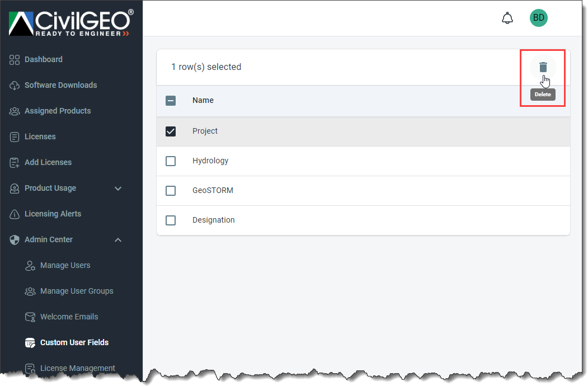Viewport: 588px width, 386px height.
Task: Open Manage Users in the sidebar
Action: pos(65,266)
